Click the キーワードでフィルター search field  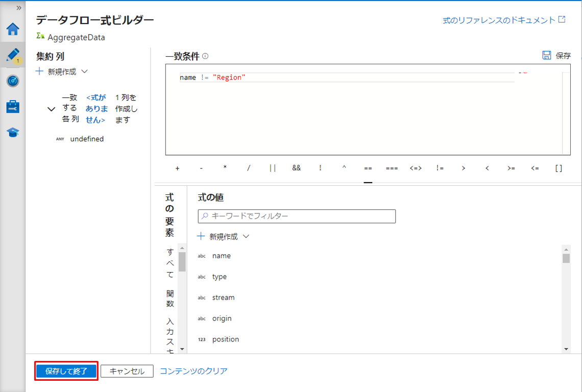coord(297,216)
